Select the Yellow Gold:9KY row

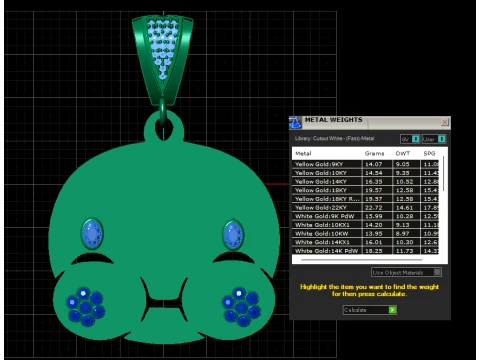366,164
